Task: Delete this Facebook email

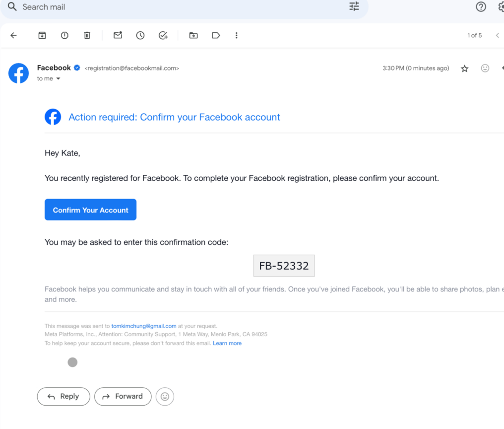Action: [87, 35]
